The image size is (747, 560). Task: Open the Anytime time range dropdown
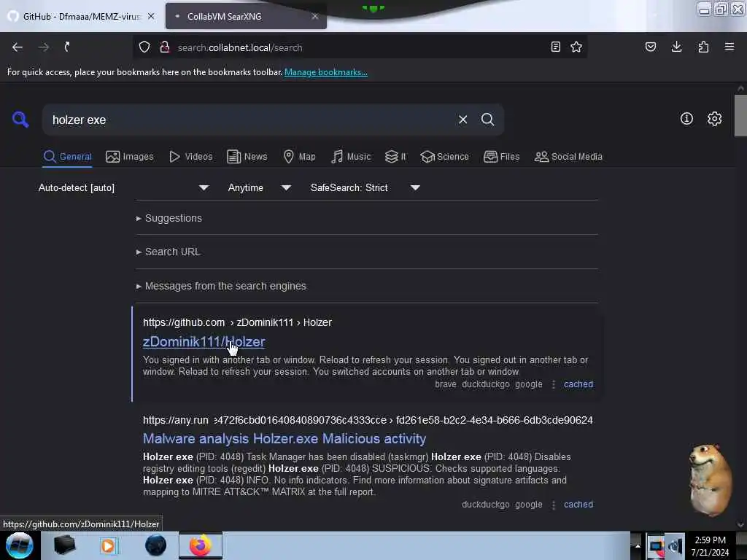259,187
